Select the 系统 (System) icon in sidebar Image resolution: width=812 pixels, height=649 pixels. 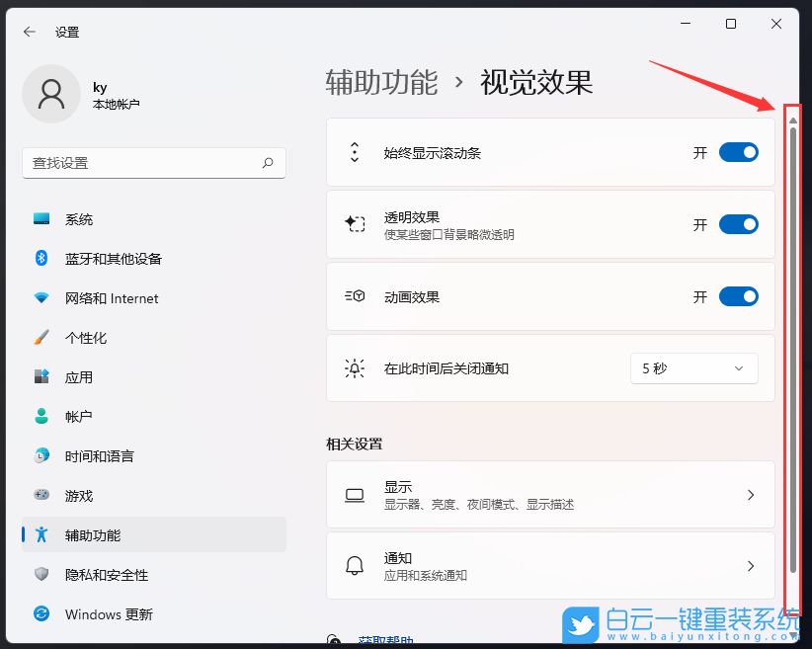click(40, 218)
